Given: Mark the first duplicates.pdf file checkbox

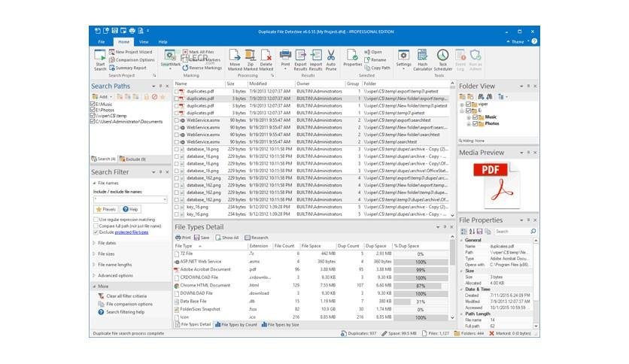Looking at the screenshot, I should pos(177,92).
